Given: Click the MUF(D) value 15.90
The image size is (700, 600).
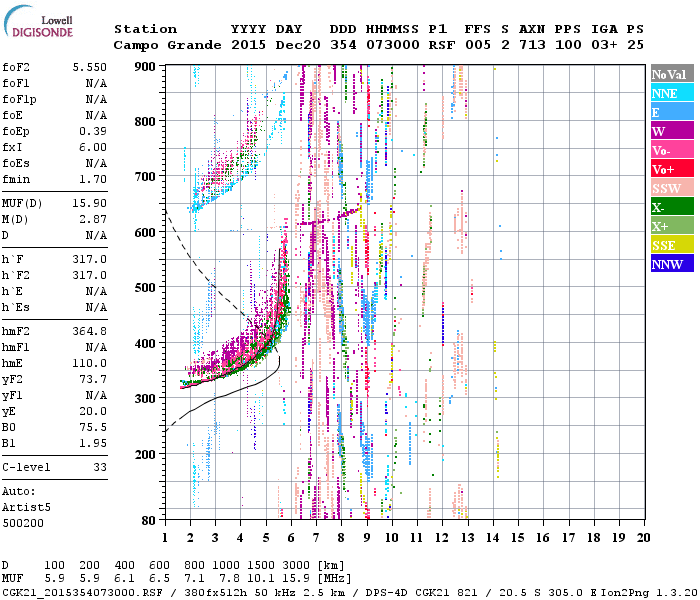Looking at the screenshot, I should (x=90, y=204).
